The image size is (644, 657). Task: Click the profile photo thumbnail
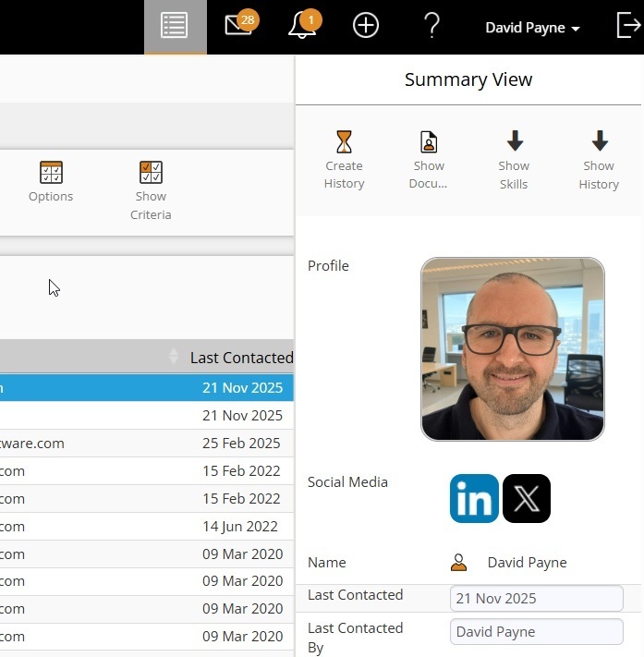tap(513, 349)
